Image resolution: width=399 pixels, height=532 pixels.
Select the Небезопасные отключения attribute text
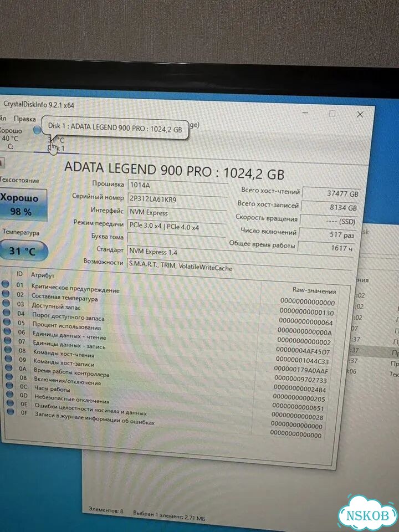click(72, 398)
